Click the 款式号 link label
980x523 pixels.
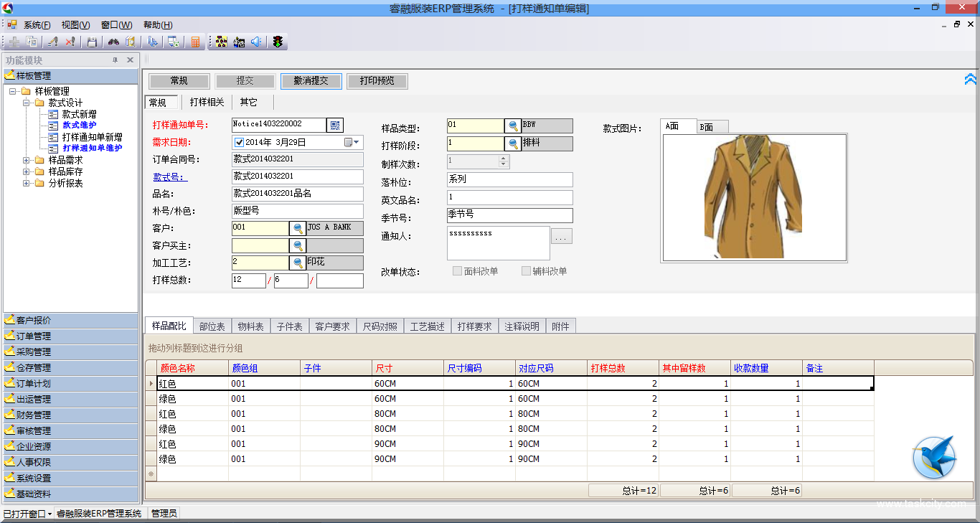coord(169,177)
